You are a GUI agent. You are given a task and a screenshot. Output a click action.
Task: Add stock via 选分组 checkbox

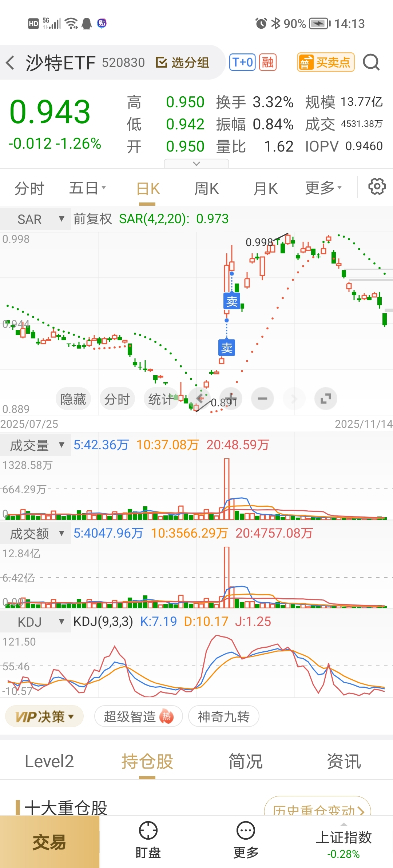click(x=182, y=63)
